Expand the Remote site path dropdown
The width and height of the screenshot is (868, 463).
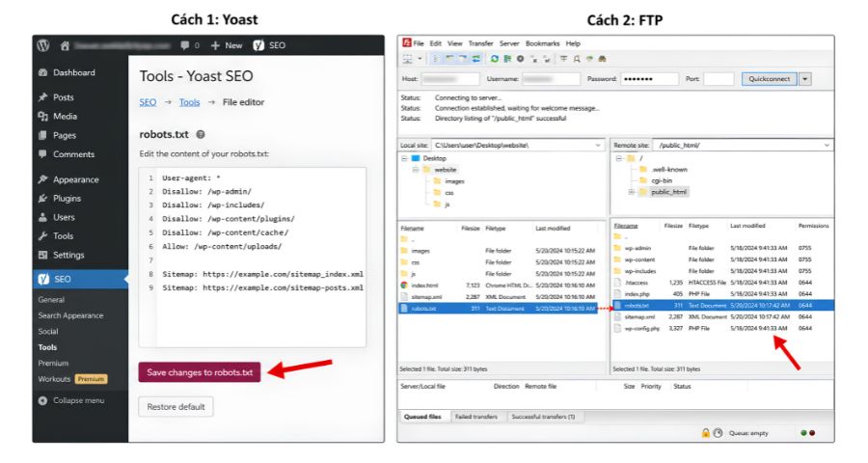point(827,145)
